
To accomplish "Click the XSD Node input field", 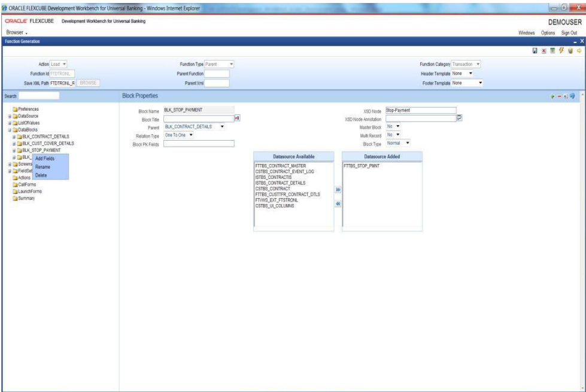I will pos(421,110).
